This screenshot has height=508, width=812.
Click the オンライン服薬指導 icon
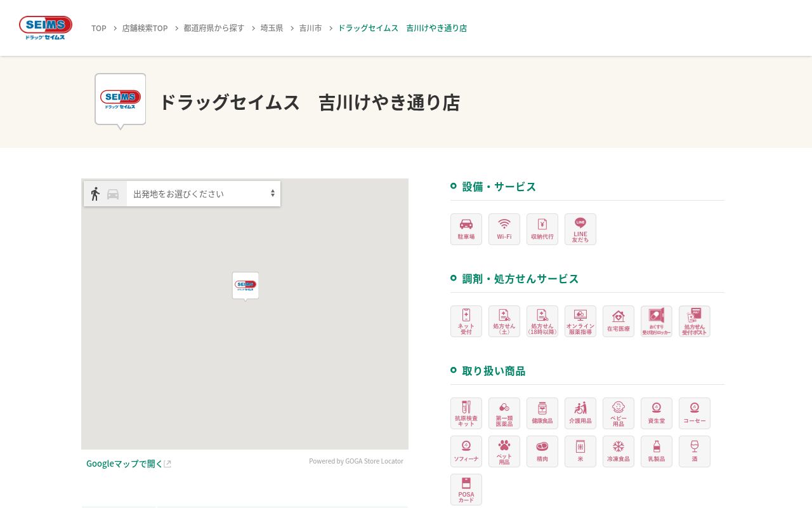580,321
